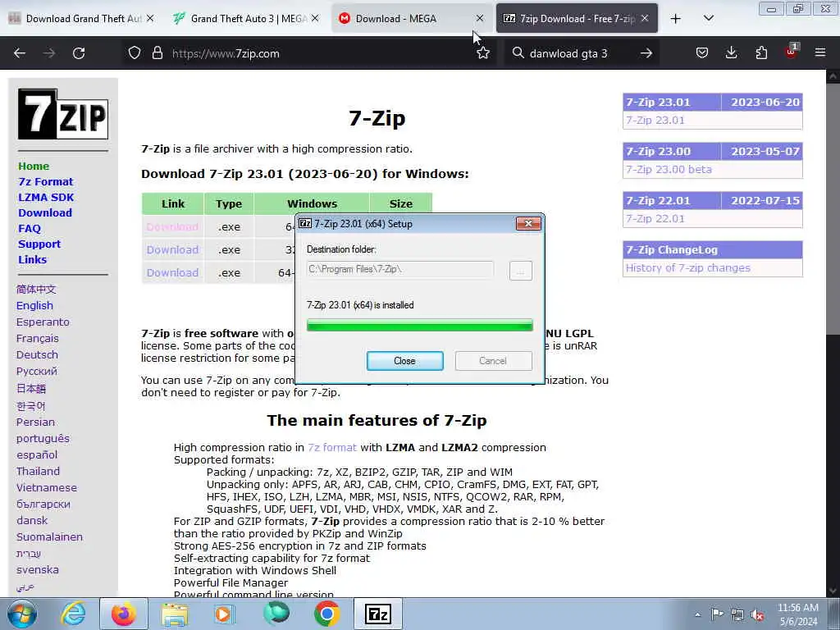Open Windows Explorer from the taskbar
This screenshot has width=840, height=630.
(x=175, y=614)
